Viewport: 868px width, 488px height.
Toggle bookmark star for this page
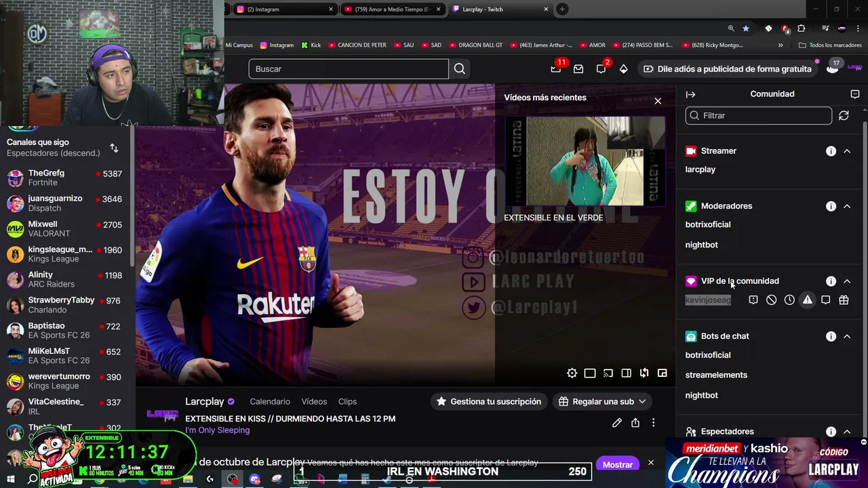(746, 28)
